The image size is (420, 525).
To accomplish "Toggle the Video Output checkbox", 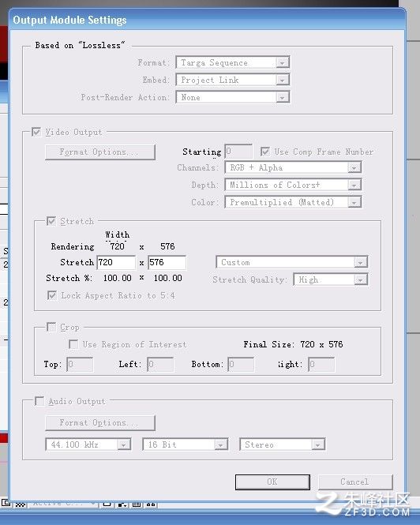I will pyautogui.click(x=36, y=132).
